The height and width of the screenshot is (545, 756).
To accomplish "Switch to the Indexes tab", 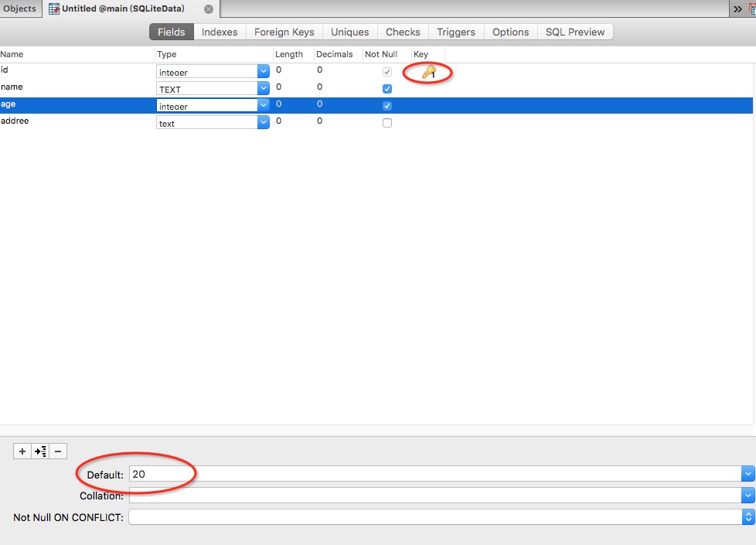I will [x=220, y=32].
